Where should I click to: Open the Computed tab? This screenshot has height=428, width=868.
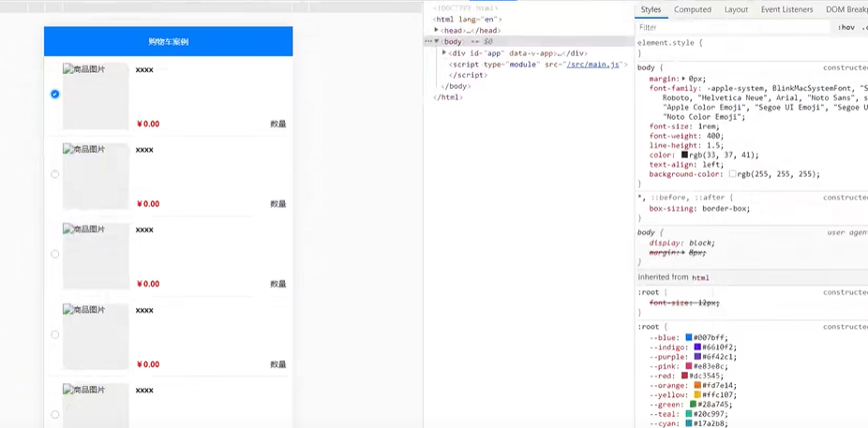tap(693, 9)
